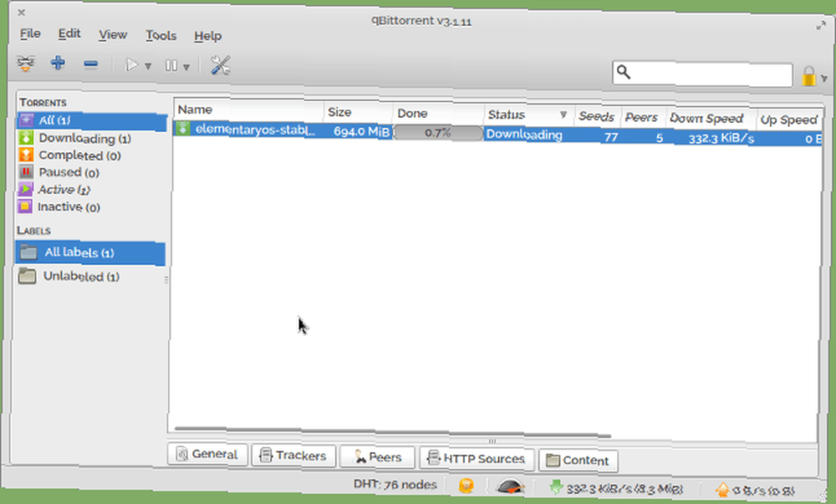Open the dropdown arrow beside the resume button
The width and height of the screenshot is (836, 504).
tap(148, 67)
